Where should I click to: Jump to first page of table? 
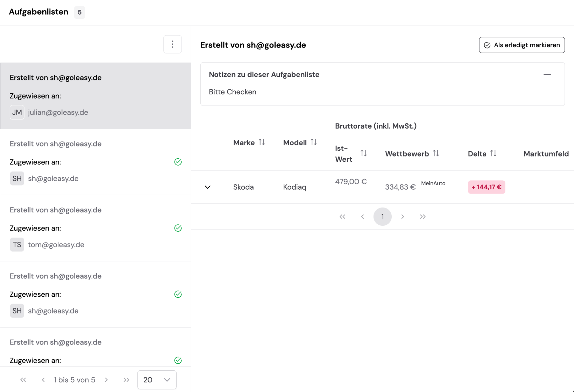342,217
